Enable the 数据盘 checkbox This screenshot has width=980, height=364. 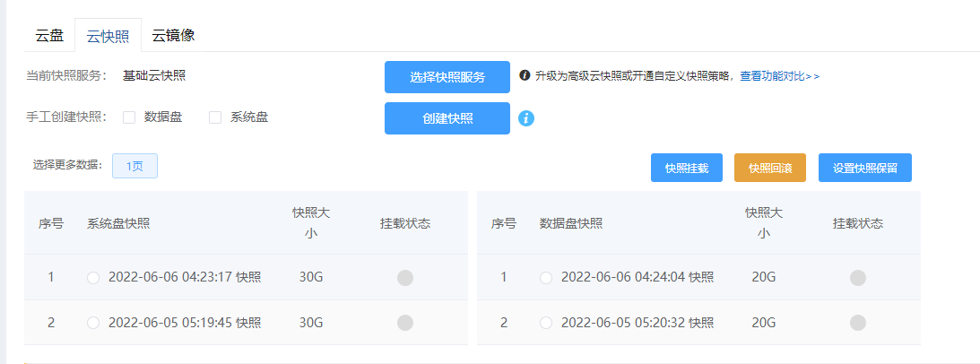129,117
